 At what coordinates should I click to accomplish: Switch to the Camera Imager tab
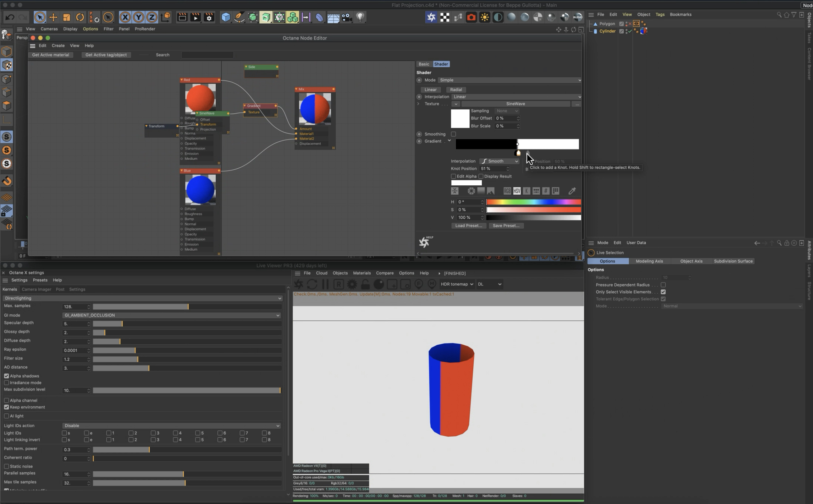pyautogui.click(x=36, y=289)
